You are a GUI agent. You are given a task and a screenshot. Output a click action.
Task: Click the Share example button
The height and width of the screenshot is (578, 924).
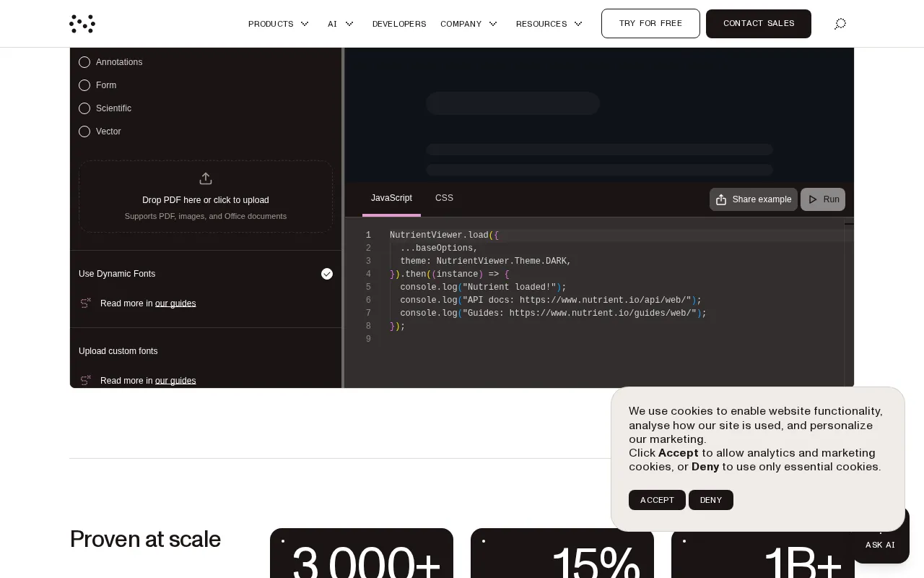[754, 199]
